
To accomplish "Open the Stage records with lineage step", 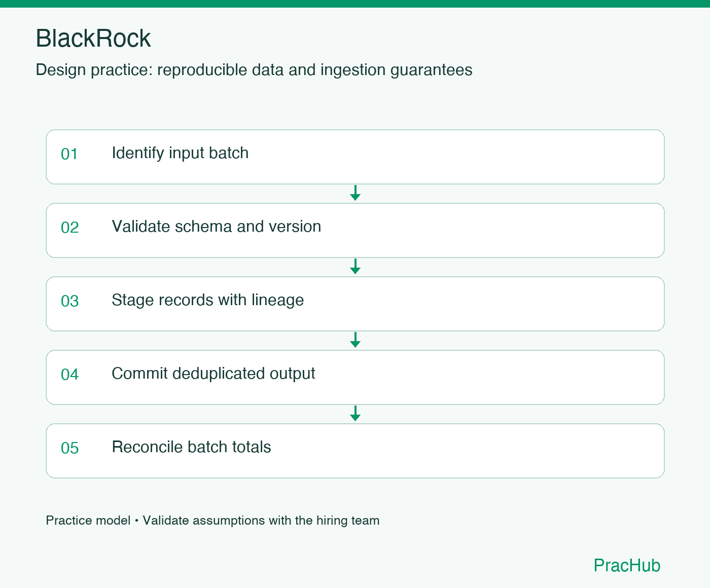I will tap(355, 304).
